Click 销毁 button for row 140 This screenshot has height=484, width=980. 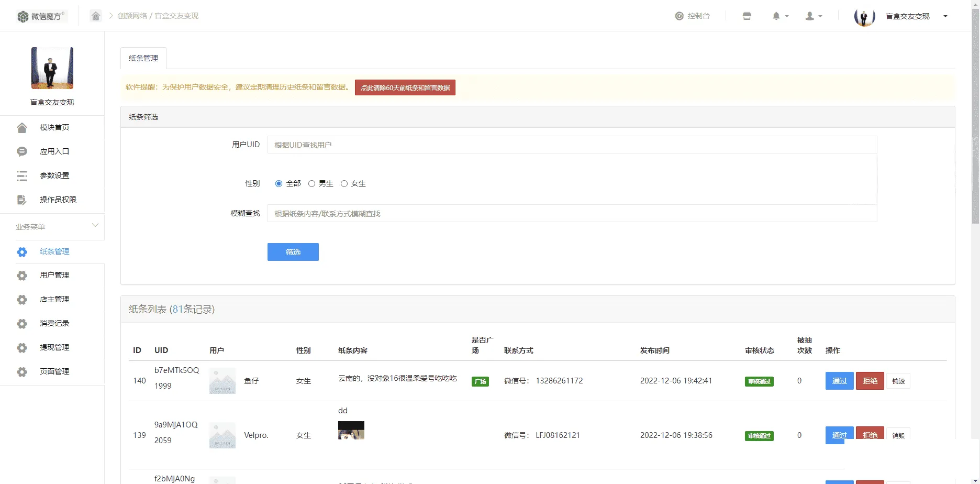pyautogui.click(x=898, y=381)
